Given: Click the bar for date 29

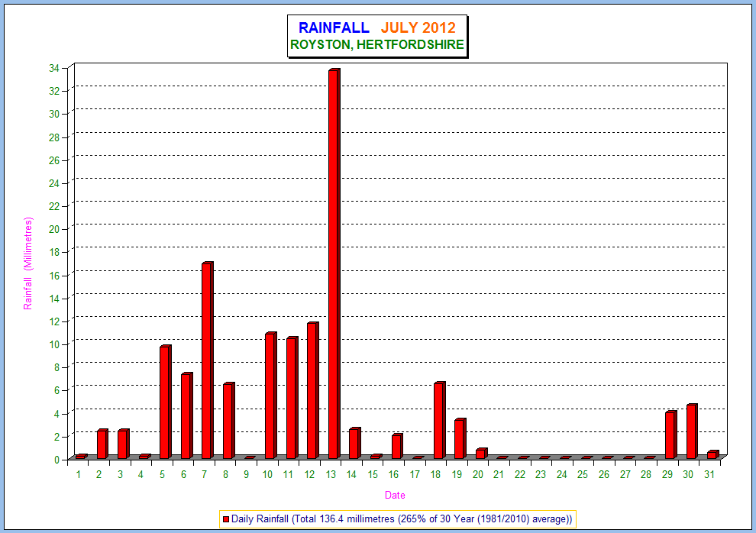Looking at the screenshot, I should (x=670, y=434).
